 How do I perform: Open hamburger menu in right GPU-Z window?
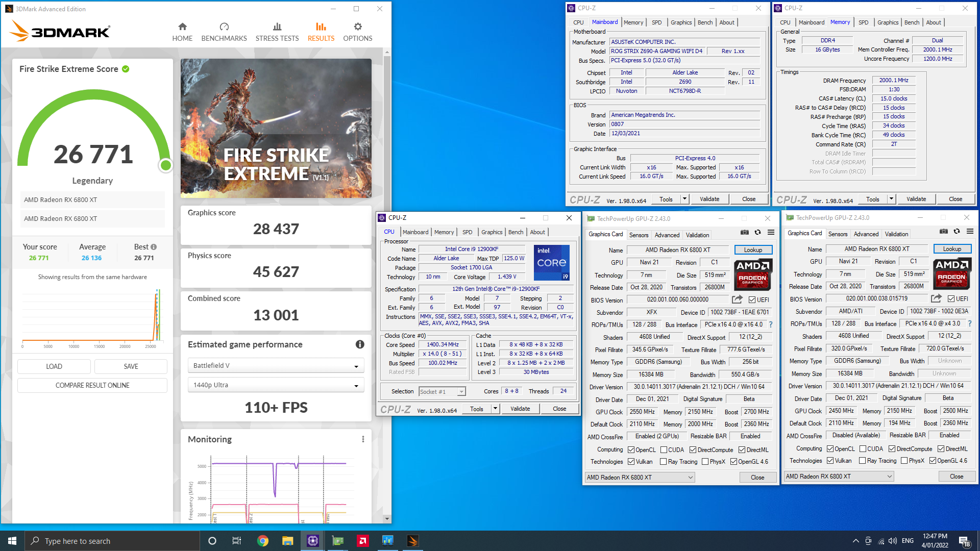click(x=970, y=232)
